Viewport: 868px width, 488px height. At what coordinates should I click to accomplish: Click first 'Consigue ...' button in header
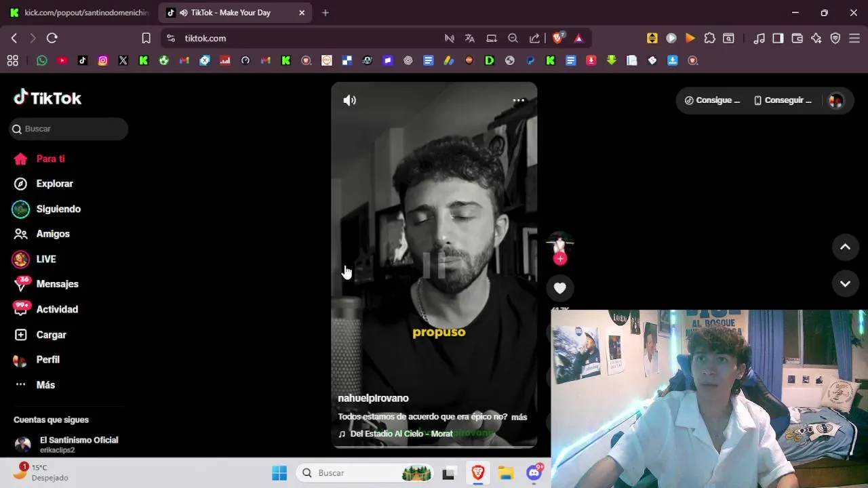[712, 100]
